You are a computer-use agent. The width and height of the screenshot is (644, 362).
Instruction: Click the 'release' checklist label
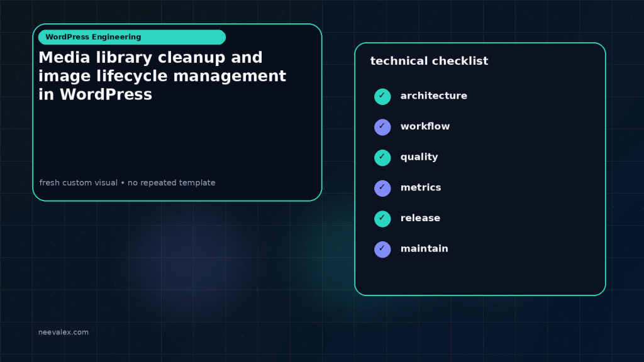tap(420, 218)
